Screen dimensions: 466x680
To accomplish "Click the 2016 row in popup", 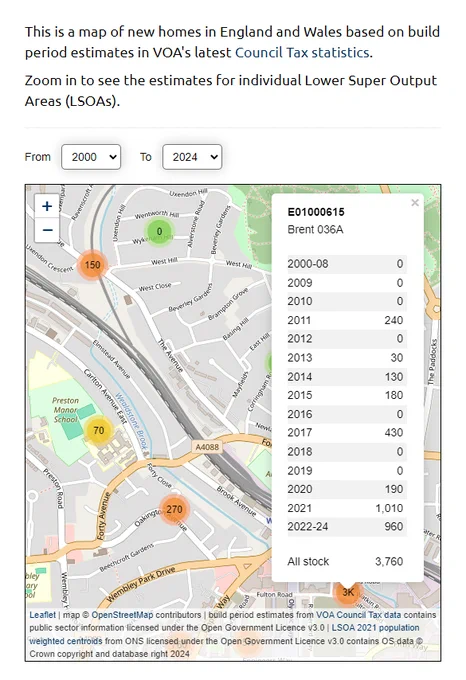I will [347, 414].
